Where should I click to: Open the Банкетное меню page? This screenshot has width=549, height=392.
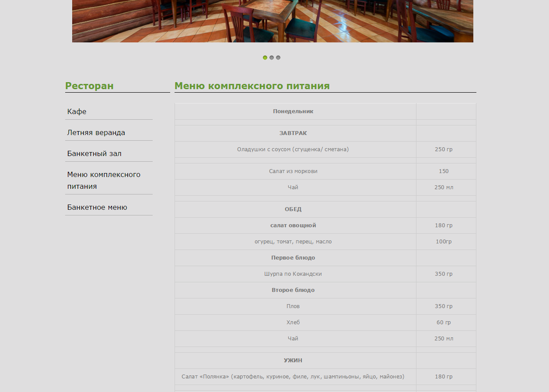(x=97, y=207)
